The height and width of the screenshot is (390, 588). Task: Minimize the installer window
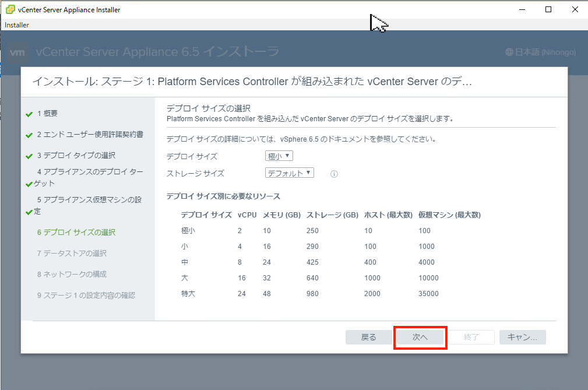tap(522, 9)
